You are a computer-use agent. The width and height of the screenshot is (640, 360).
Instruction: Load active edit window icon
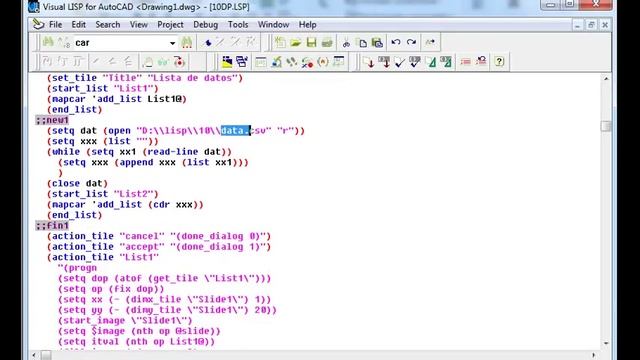(369, 62)
